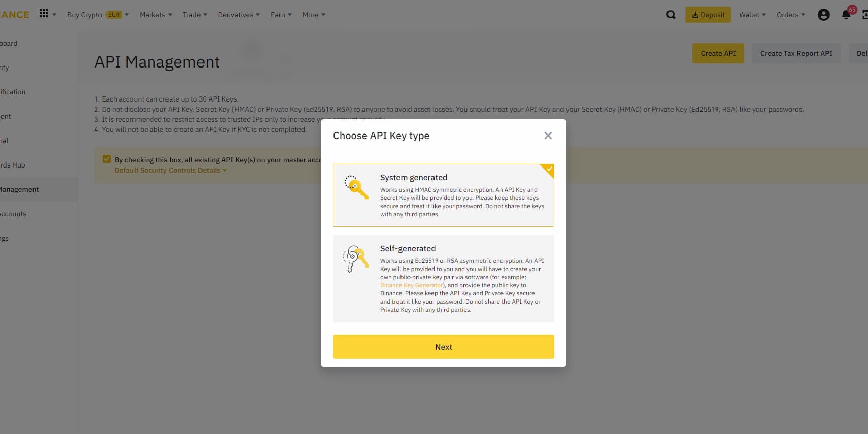Click the System generated key icon
This screenshot has width=868, height=434.
coord(356,187)
